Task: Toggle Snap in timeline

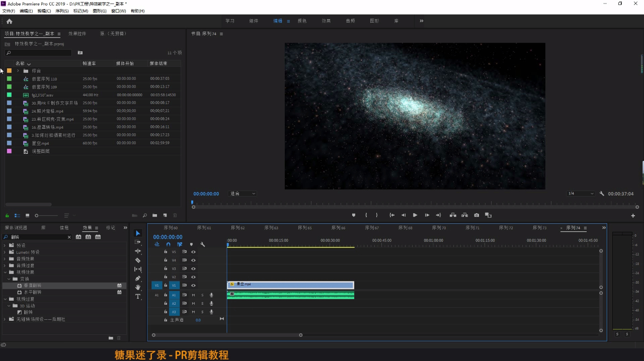Action: click(x=169, y=244)
